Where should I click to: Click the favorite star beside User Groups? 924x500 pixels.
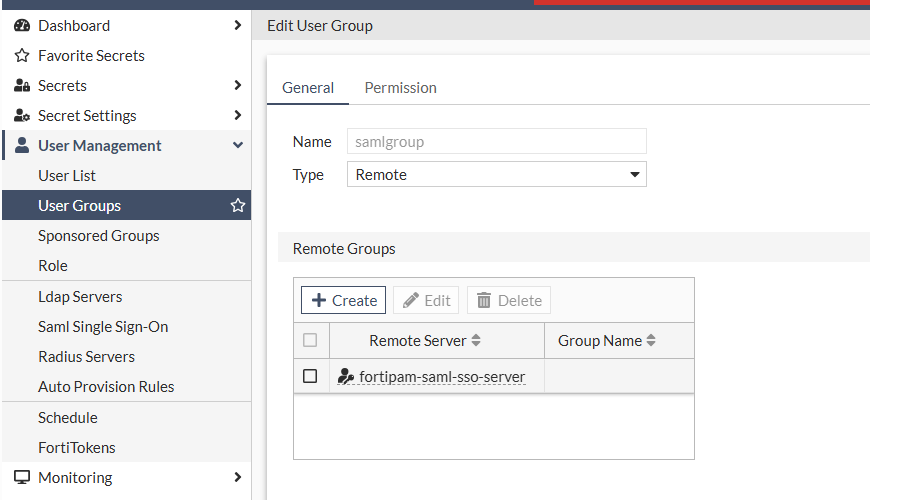tap(238, 206)
